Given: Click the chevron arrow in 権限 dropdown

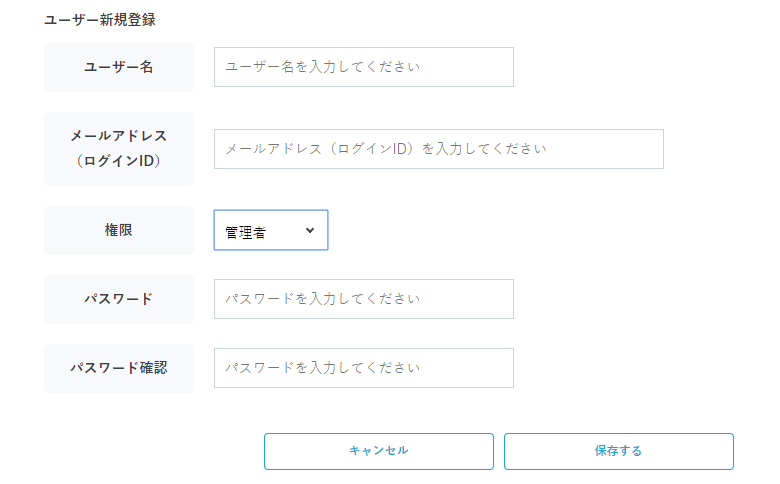Looking at the screenshot, I should pyautogui.click(x=309, y=230).
